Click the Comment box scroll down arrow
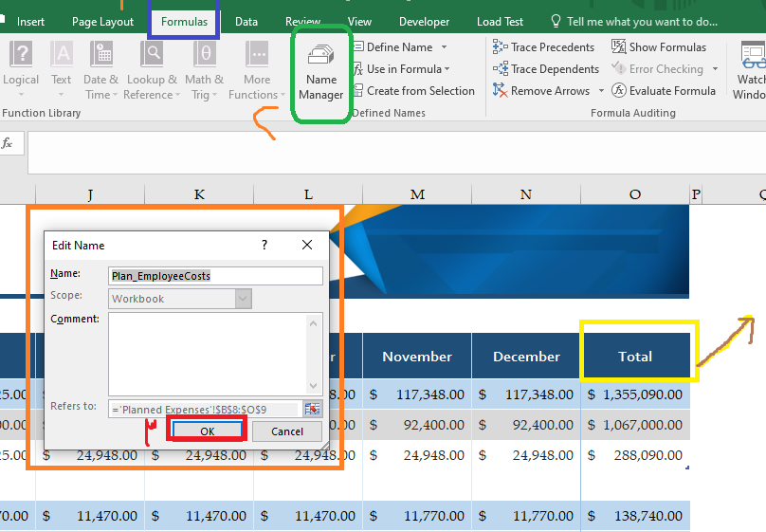Screen dimensions: 766x532 click(314, 385)
